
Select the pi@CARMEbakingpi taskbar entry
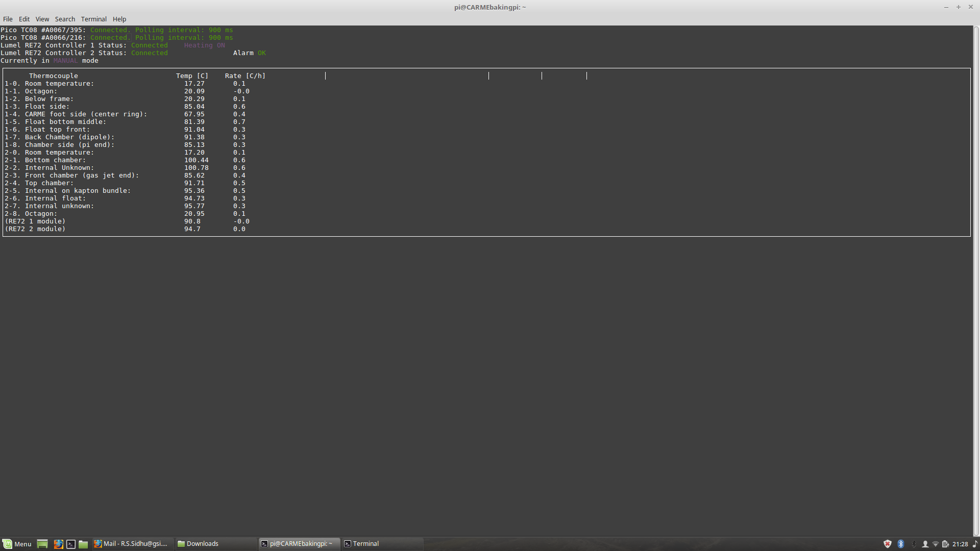click(299, 544)
